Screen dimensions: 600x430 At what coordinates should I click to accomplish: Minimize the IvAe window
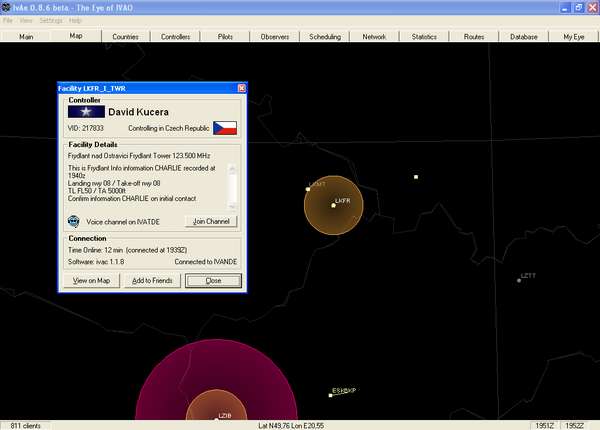[565, 8]
